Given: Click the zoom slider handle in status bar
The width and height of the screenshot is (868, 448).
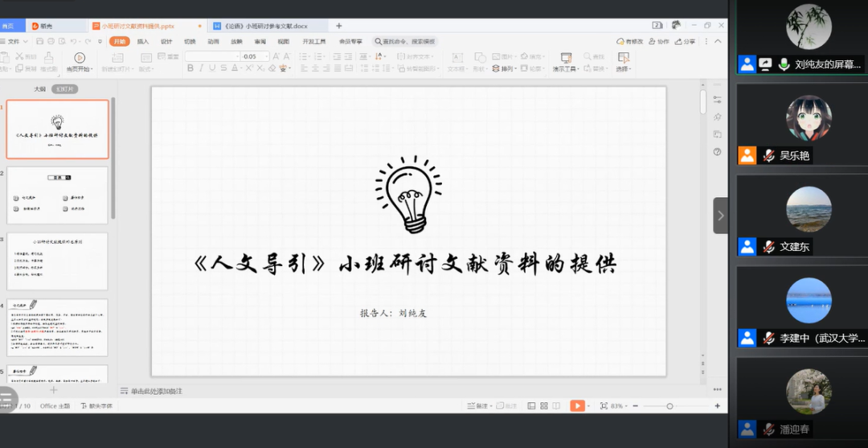Looking at the screenshot, I should pos(669,406).
